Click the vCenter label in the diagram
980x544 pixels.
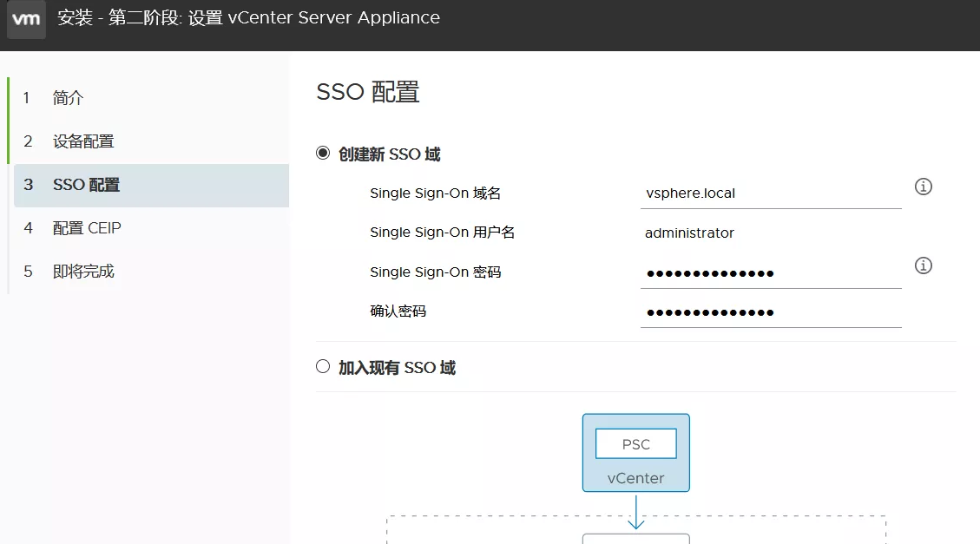[635, 478]
